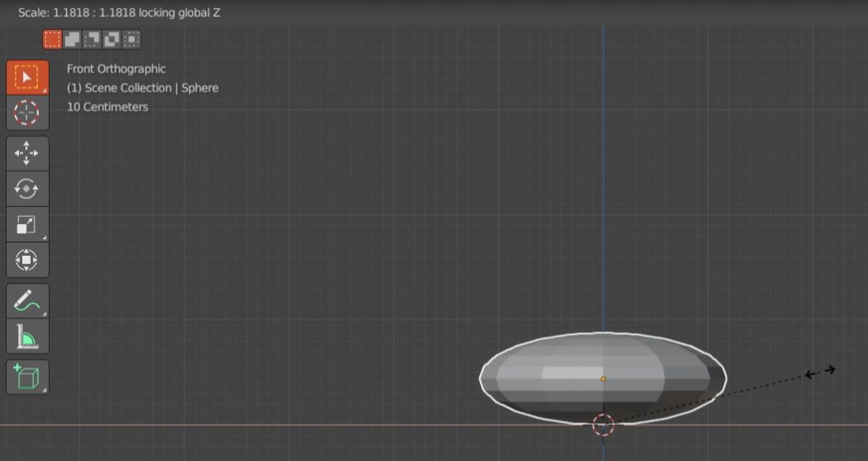Enable Intersect selection mode

pos(132,39)
